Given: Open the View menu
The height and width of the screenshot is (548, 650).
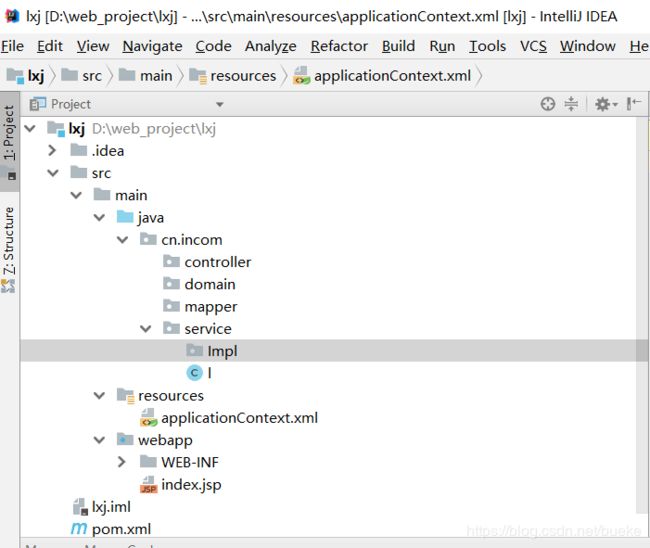Looking at the screenshot, I should 93,46.
